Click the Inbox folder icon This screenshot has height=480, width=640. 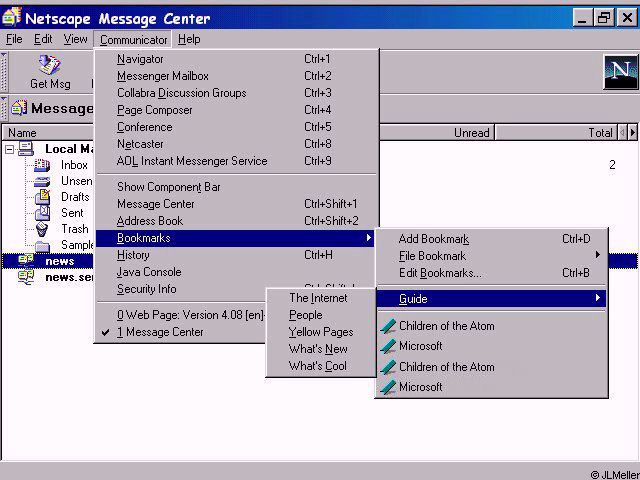point(42,165)
